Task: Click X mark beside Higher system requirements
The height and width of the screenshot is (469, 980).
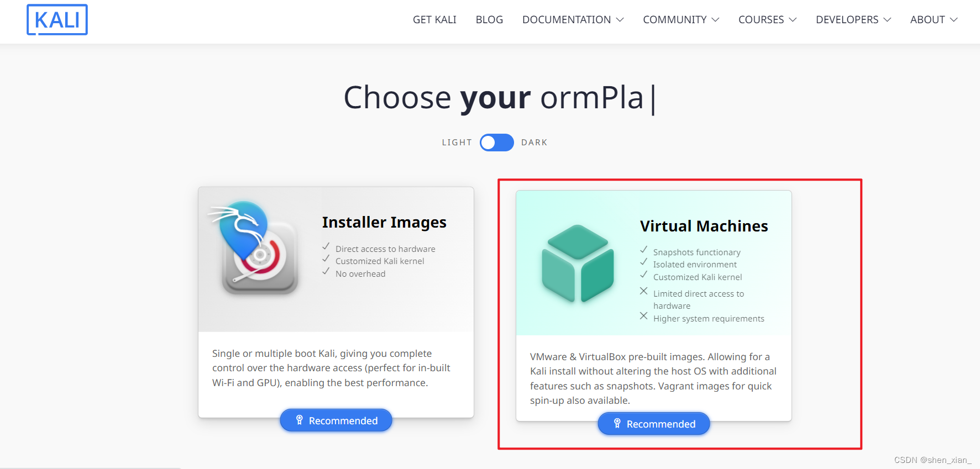Action: click(x=644, y=316)
